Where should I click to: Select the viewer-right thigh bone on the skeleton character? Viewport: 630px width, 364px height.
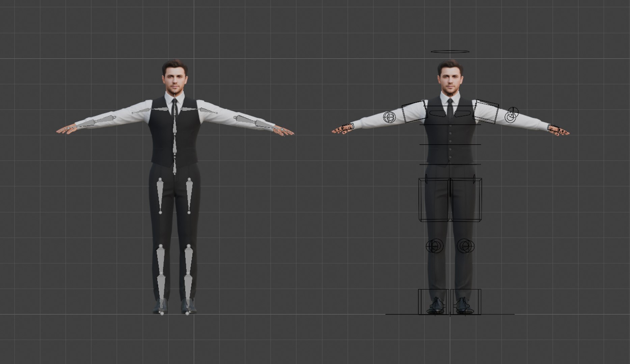pyautogui.click(x=189, y=195)
